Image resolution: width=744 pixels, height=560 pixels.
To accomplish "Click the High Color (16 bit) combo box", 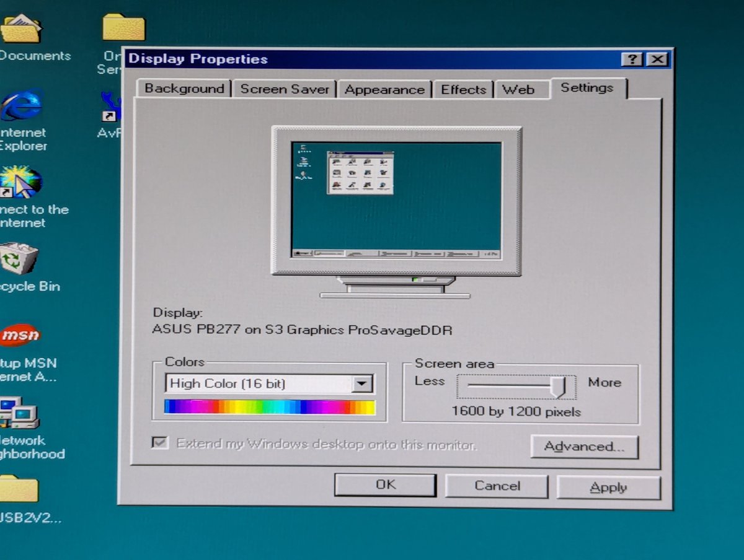I will tap(269, 384).
